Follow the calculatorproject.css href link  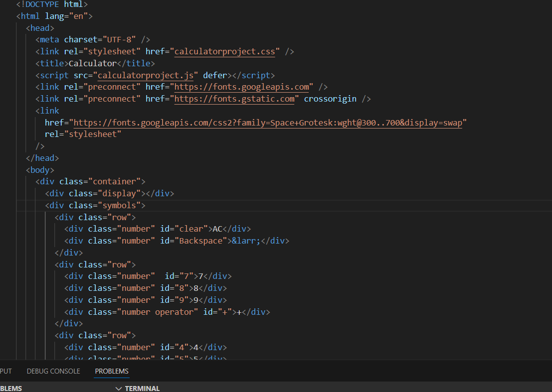224,51
